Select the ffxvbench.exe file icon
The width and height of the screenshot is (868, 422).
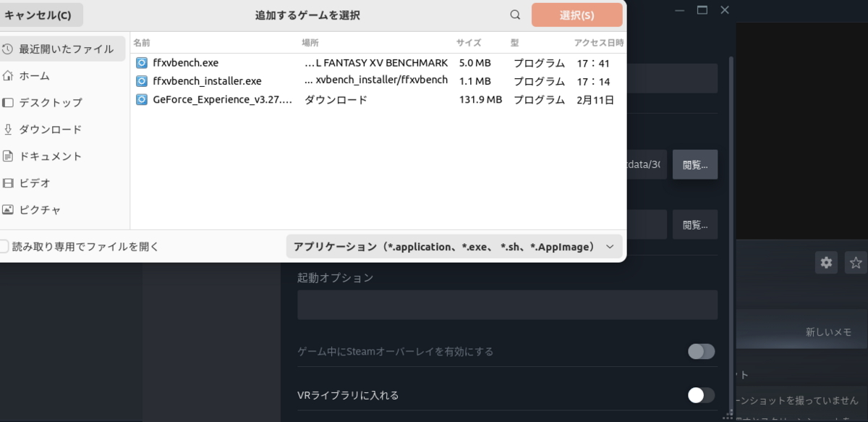click(x=141, y=63)
